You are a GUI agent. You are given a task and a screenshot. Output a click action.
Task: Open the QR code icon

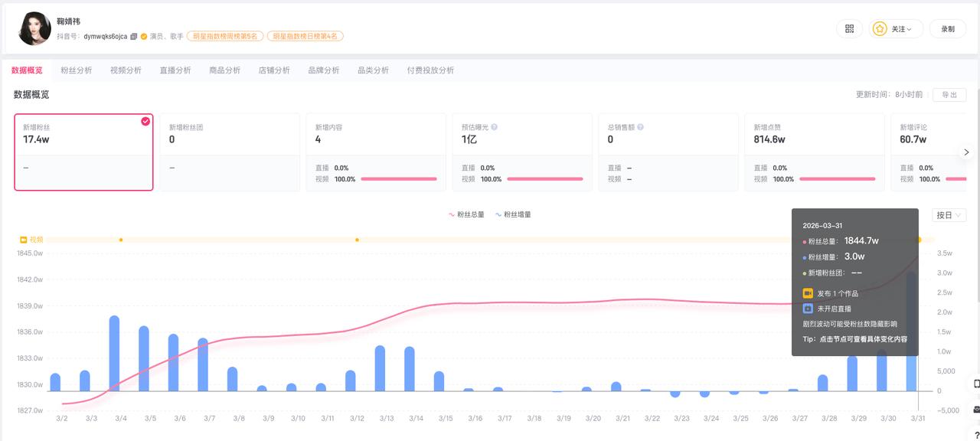click(849, 28)
